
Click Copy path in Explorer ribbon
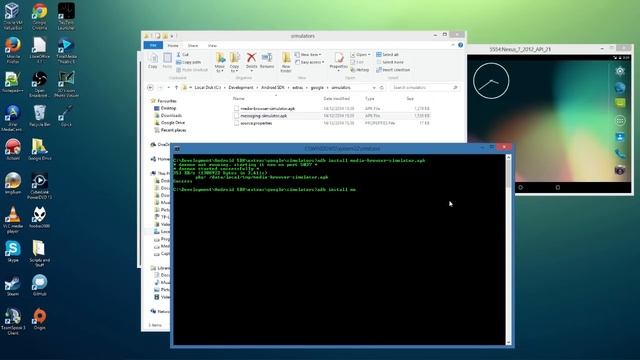tap(189, 62)
